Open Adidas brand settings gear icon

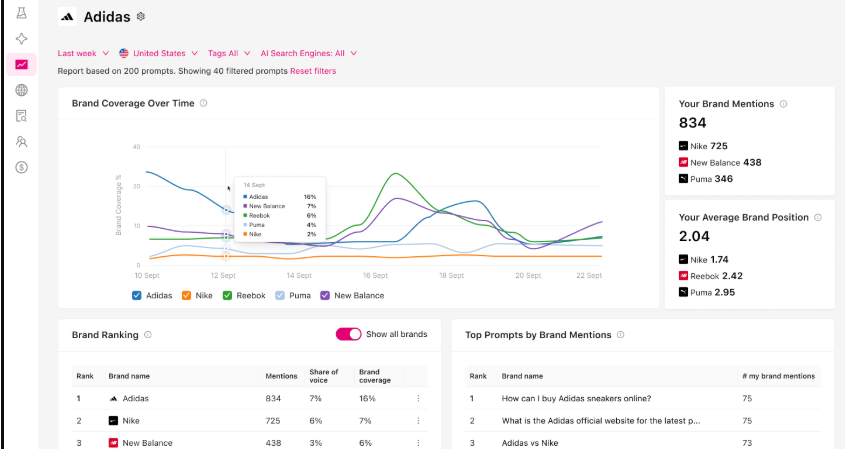(141, 16)
